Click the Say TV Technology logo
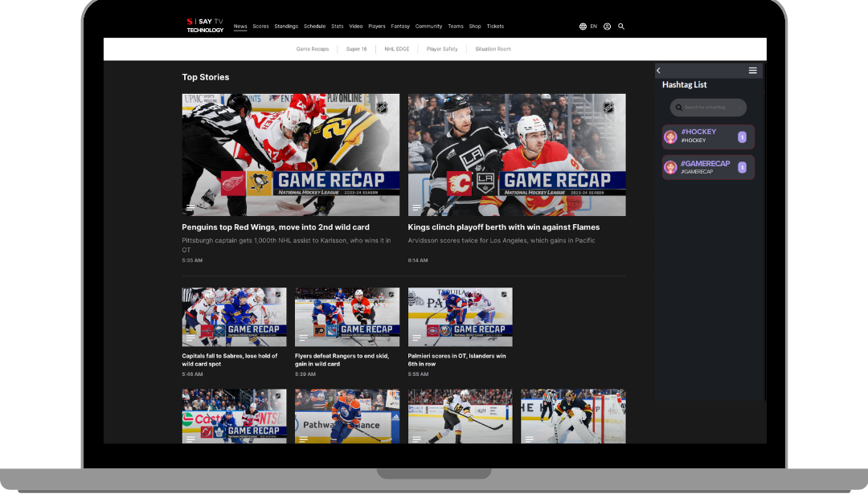Viewport: 868px width, 498px height. [x=205, y=26]
